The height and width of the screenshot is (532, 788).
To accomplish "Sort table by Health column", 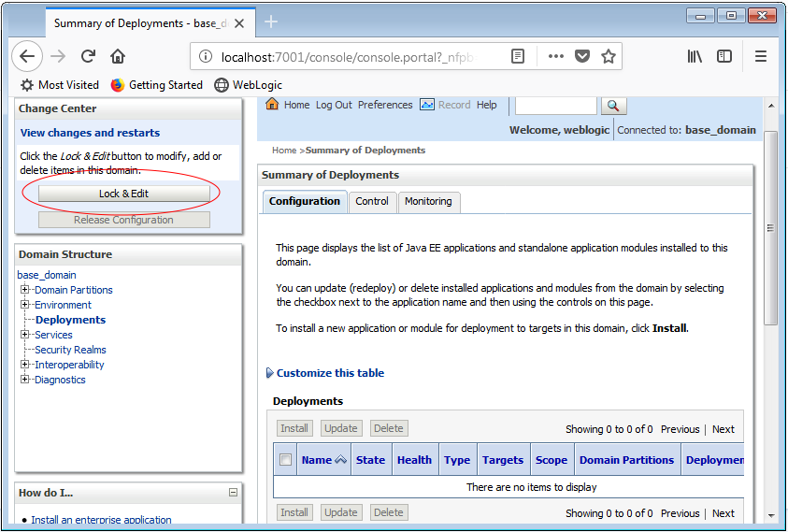I will pyautogui.click(x=414, y=460).
